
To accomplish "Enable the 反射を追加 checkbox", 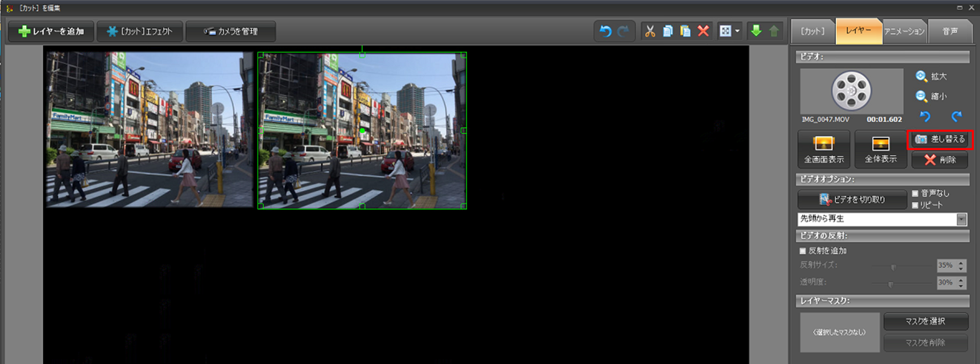I will coord(803,251).
